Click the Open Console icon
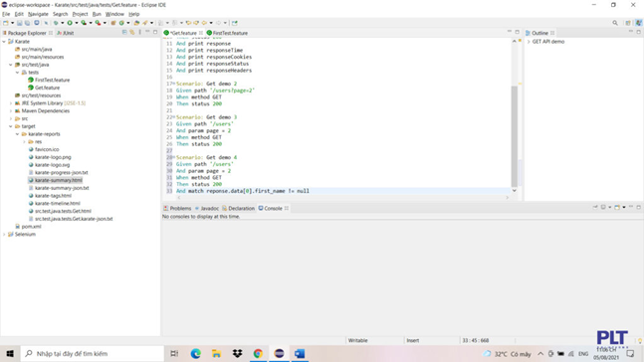 click(x=617, y=207)
